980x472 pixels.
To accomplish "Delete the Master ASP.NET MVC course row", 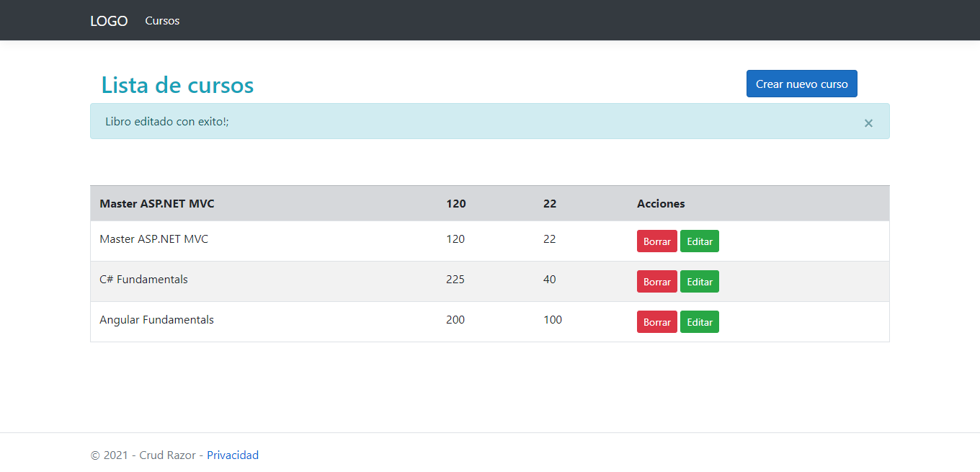I will click(657, 241).
